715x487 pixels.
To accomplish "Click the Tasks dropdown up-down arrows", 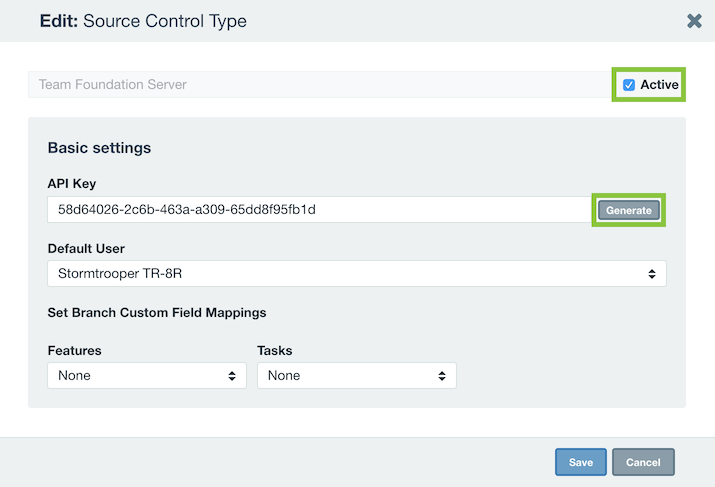I will [442, 376].
